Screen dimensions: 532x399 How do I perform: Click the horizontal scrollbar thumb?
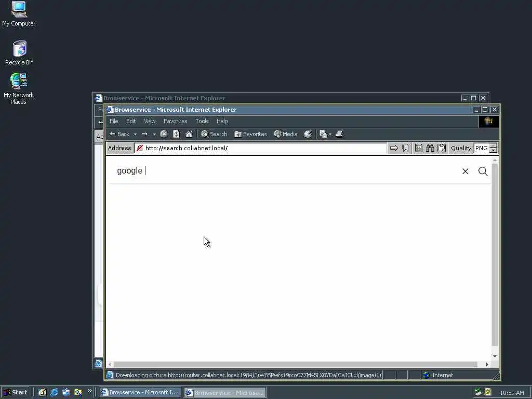click(296, 364)
